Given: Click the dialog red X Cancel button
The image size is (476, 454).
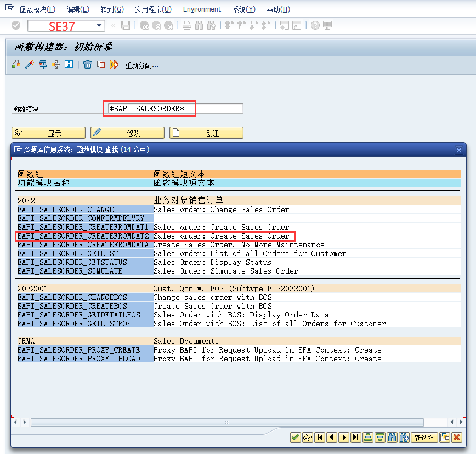Looking at the screenshot, I should (x=457, y=438).
